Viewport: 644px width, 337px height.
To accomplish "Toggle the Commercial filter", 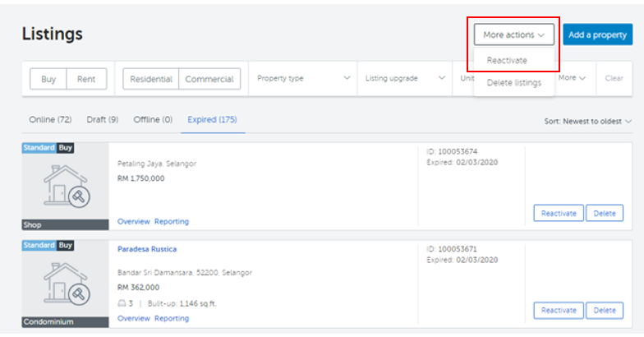I will pyautogui.click(x=209, y=79).
